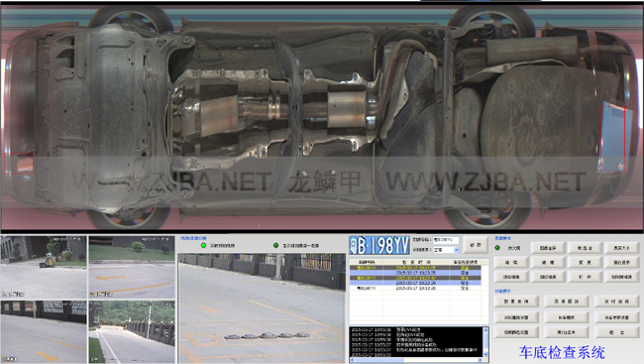Click the log panel's horizontal scrollbar thumb
Image resolution: width=644 pixels, height=364 pixels.
(x=379, y=360)
